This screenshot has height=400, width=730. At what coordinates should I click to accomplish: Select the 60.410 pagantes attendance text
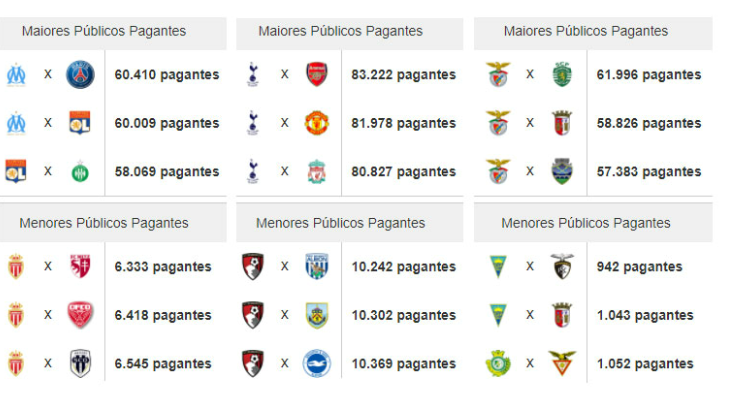click(167, 75)
